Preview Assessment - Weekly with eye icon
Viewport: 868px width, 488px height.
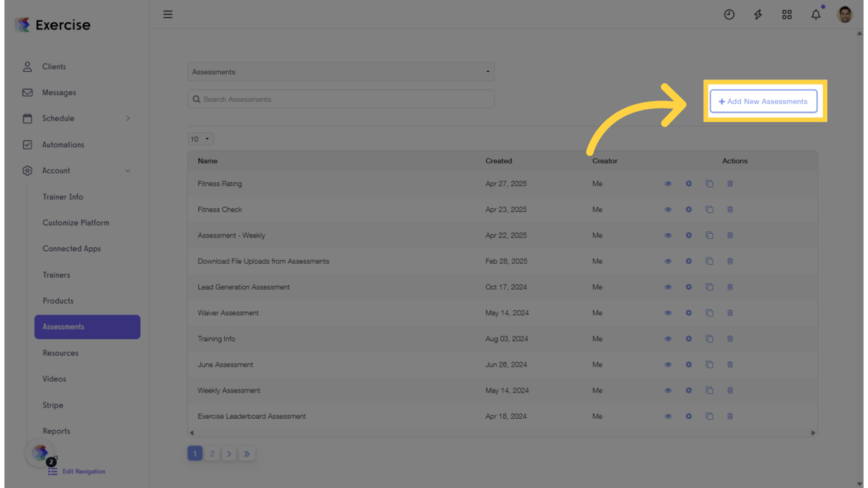coord(668,235)
